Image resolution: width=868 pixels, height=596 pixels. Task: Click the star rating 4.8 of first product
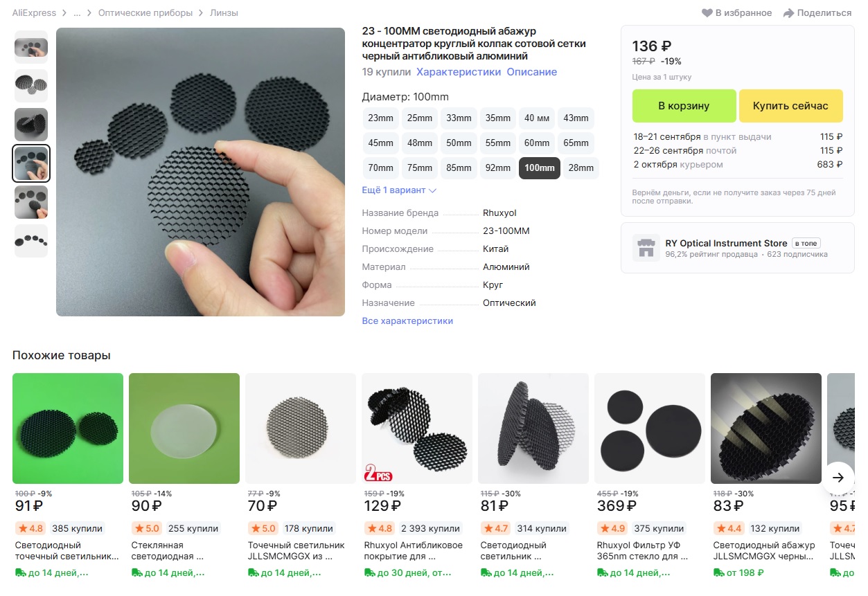click(30, 528)
